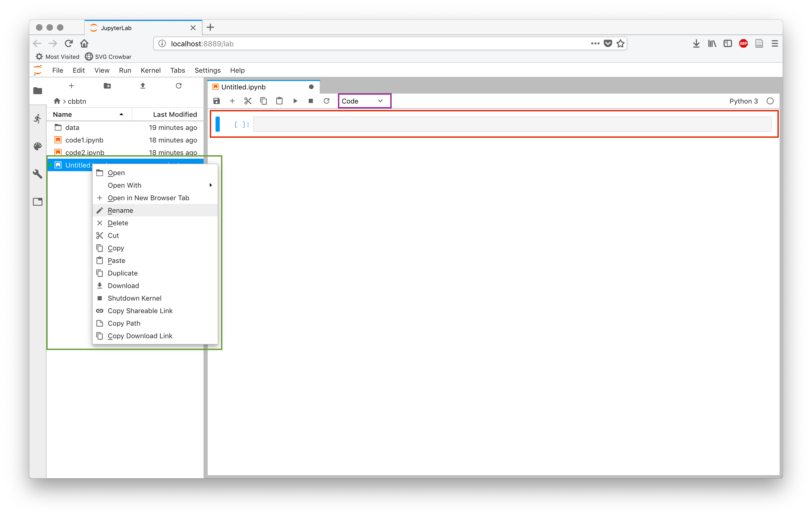Upload files into the cbbtn folder

(143, 86)
